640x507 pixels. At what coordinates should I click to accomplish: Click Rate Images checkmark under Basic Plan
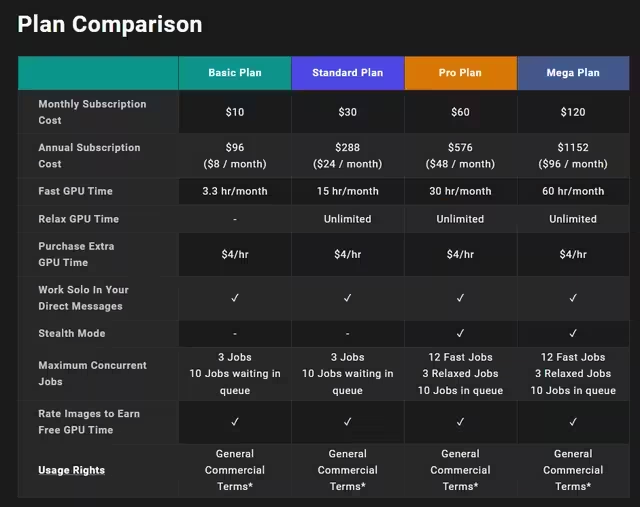click(235, 422)
